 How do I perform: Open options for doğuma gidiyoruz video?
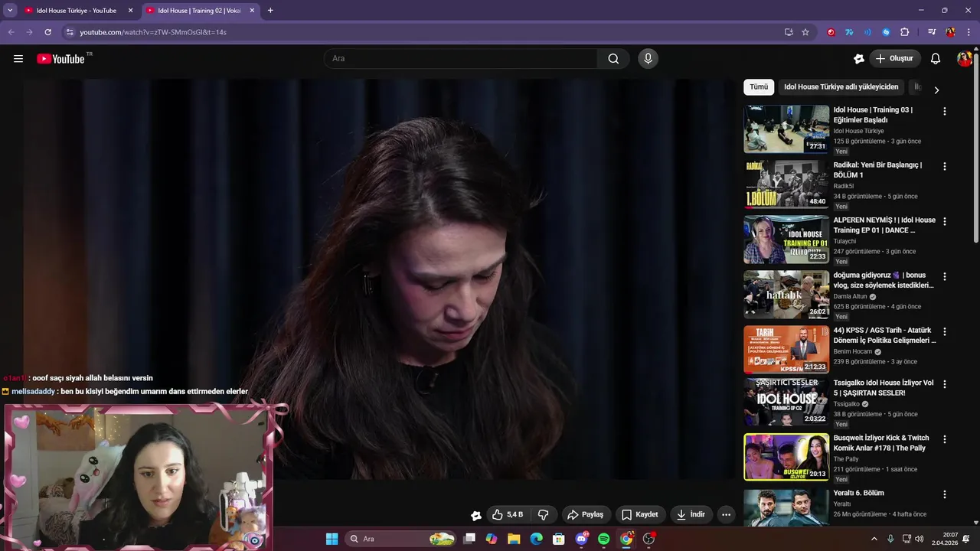[x=944, y=276]
